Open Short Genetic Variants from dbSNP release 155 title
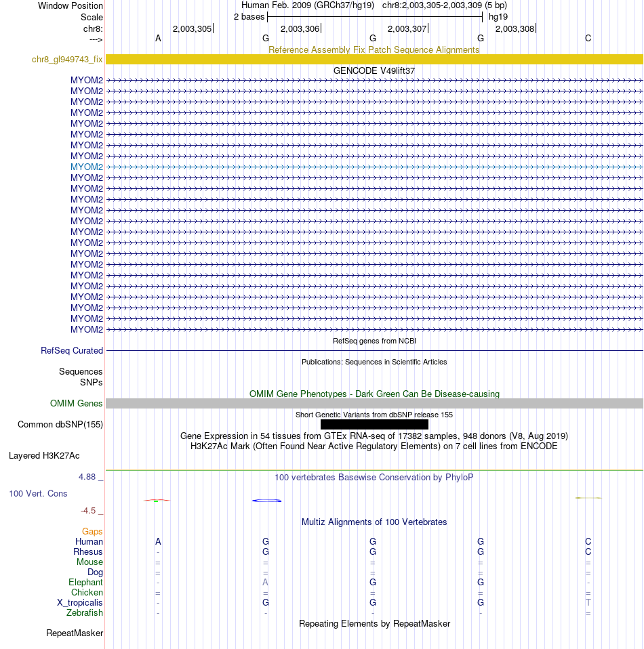 374,415
